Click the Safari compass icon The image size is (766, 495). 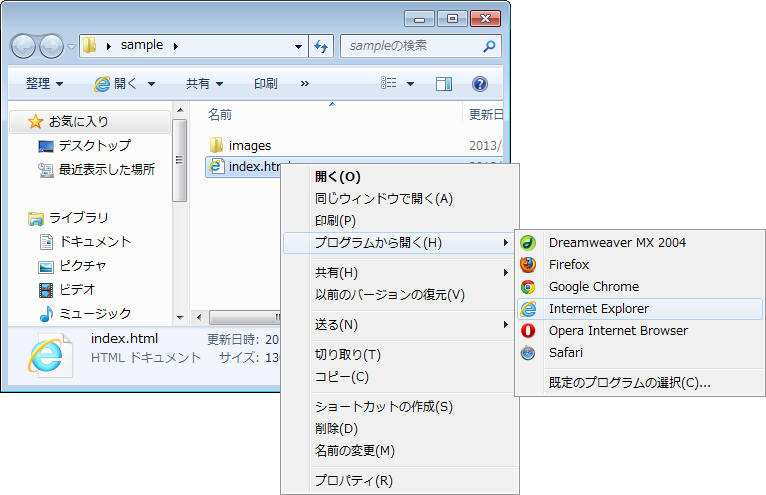[x=528, y=353]
